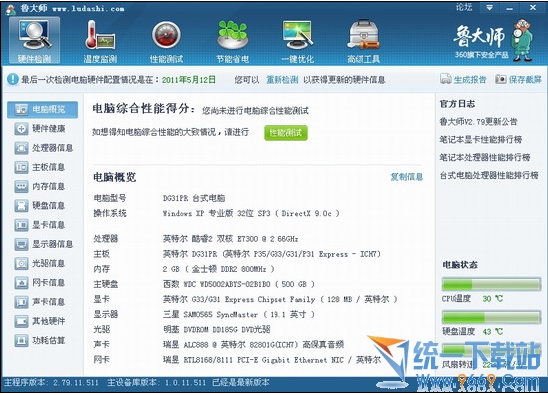Select the 硬件检测 magnifier icon

[x=34, y=34]
